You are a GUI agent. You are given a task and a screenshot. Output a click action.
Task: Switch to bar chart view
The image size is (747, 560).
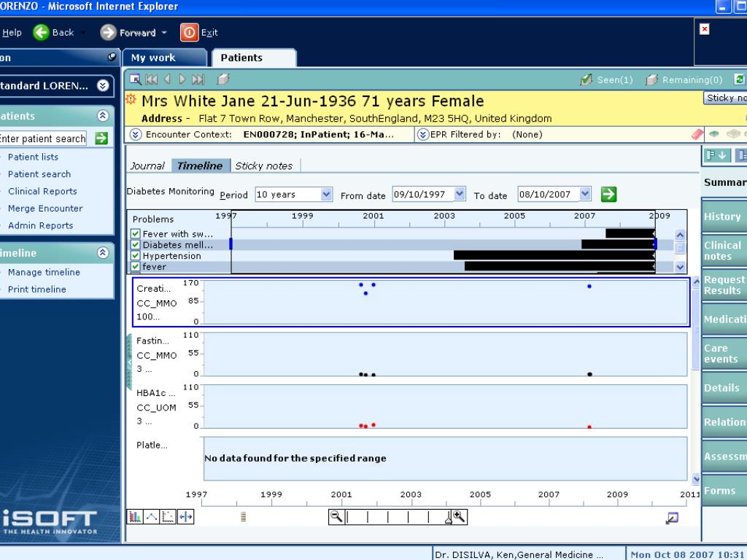[x=135, y=517]
